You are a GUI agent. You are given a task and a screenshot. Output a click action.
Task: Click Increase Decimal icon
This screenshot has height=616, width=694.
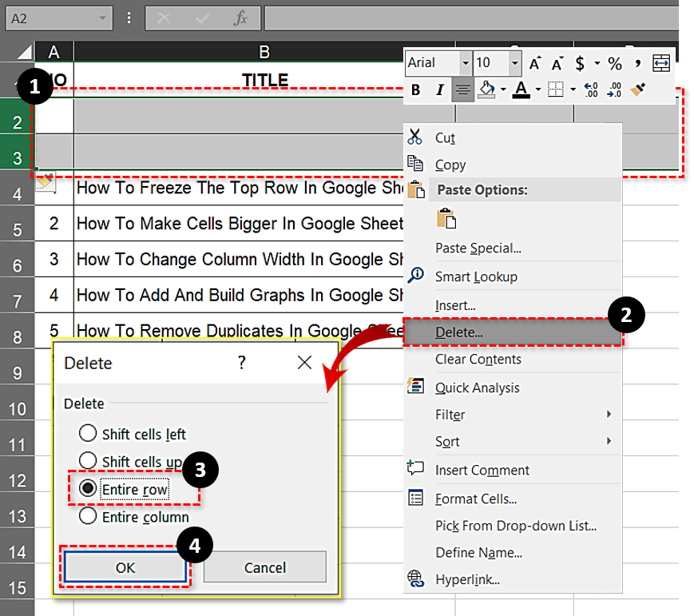[591, 90]
